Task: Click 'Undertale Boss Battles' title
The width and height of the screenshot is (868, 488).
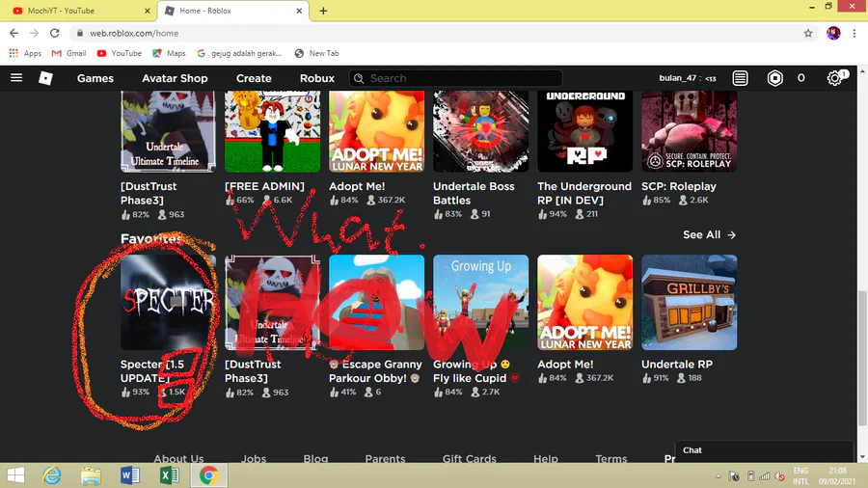Action: tap(474, 193)
